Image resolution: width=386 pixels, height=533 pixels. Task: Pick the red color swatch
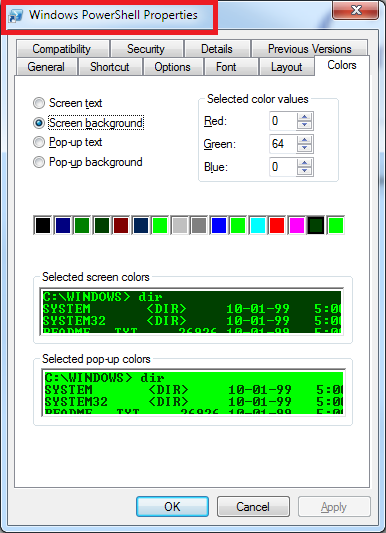pos(277,225)
